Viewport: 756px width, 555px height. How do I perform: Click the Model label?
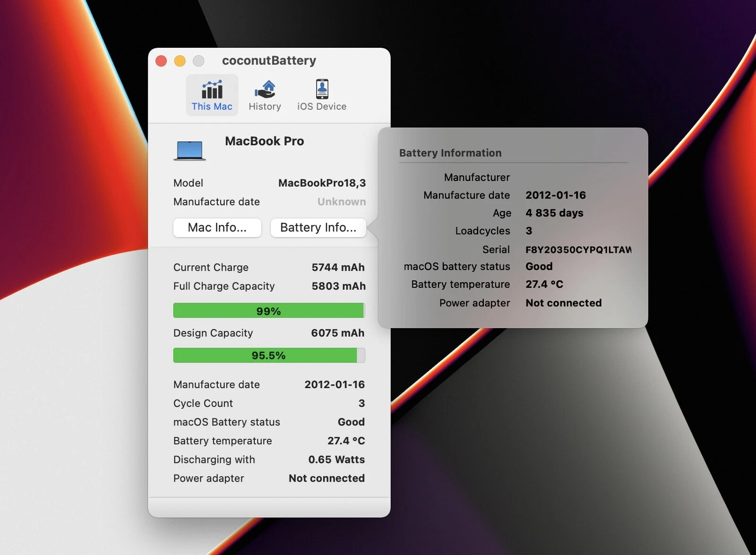pyautogui.click(x=188, y=183)
